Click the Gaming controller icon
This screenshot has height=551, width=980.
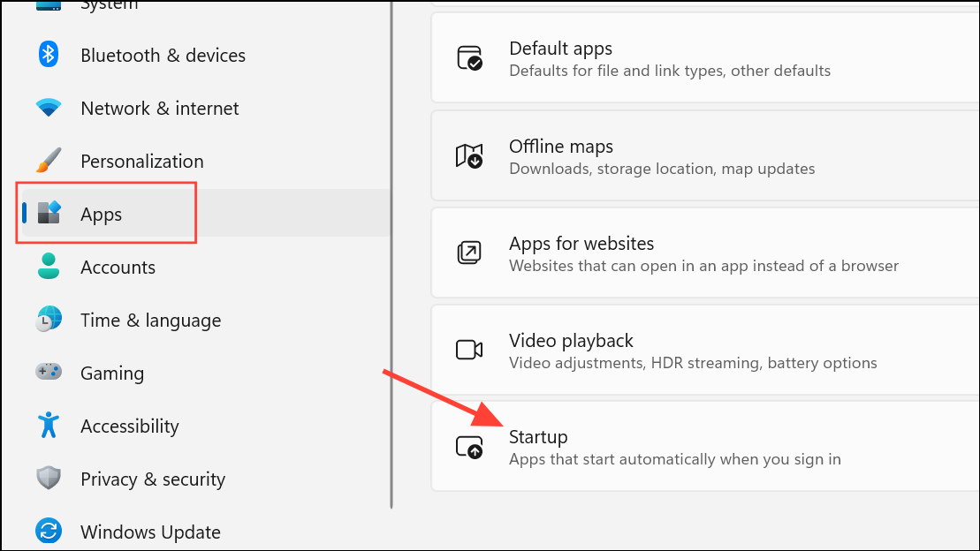48,373
